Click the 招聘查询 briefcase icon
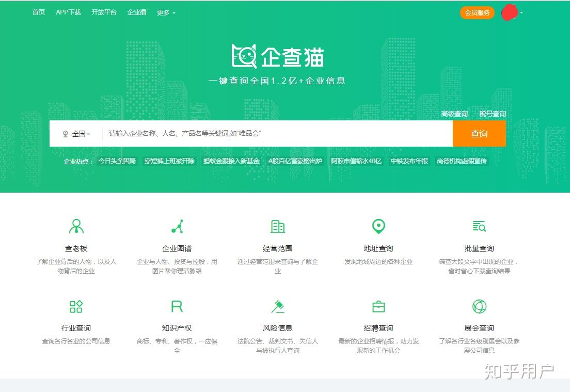The image size is (570, 392). pos(378,306)
